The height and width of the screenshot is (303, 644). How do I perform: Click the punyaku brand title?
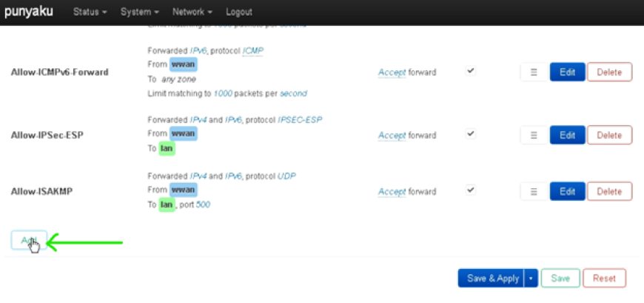(x=29, y=12)
